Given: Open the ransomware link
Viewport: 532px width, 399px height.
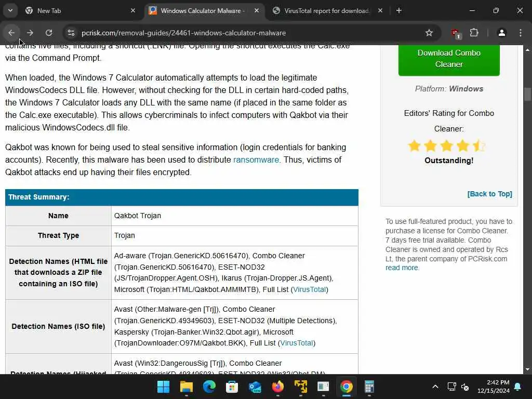Looking at the screenshot, I should point(256,160).
